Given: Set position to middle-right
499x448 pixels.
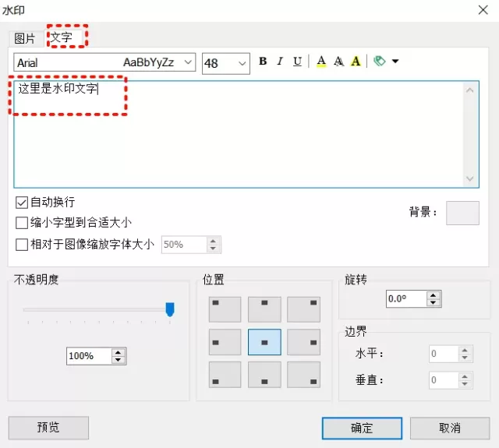Looking at the screenshot, I should pos(303,342).
